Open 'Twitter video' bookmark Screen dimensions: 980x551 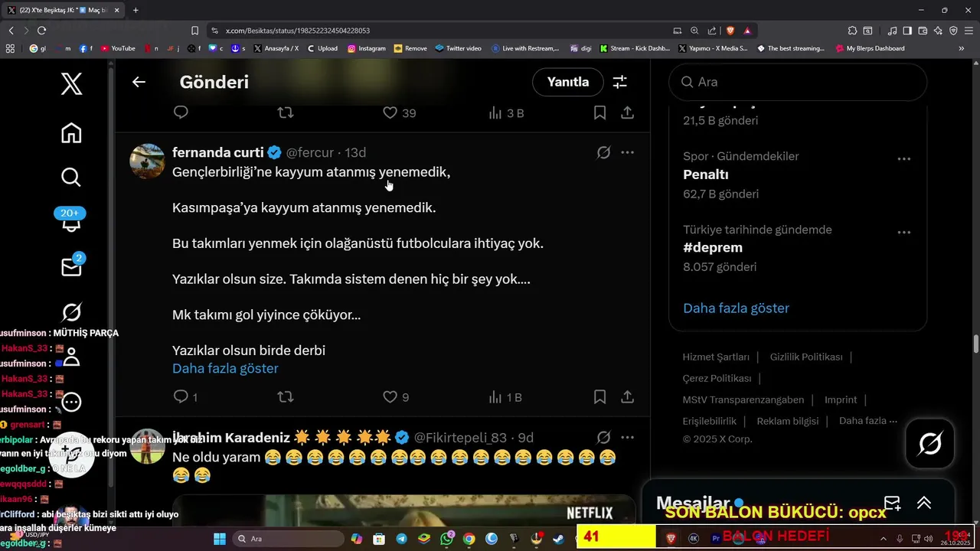tap(458, 48)
